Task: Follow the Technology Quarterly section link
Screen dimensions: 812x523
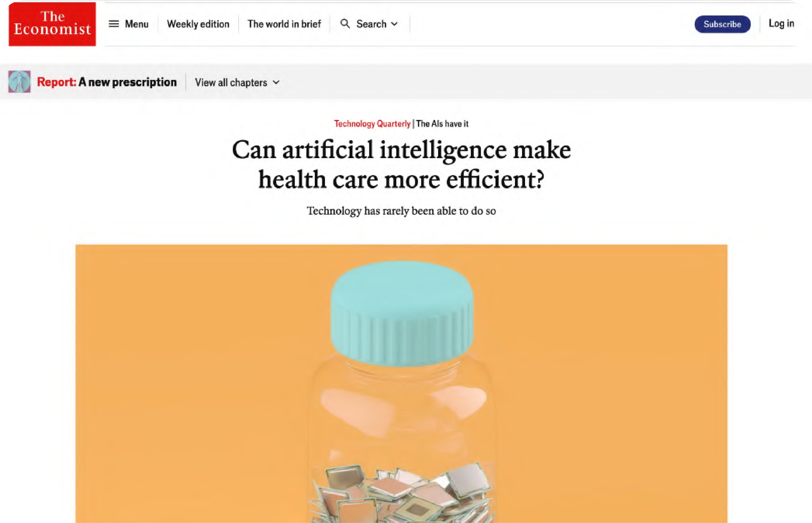Action: (x=372, y=124)
